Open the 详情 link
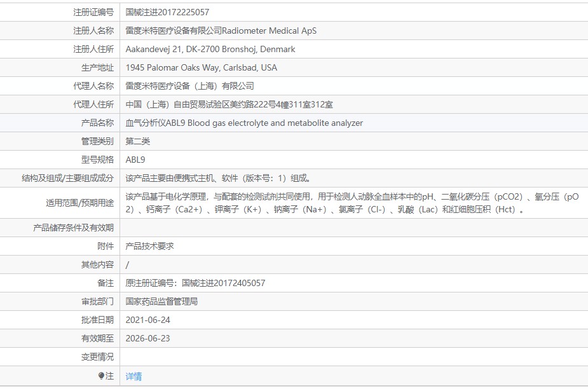 click(133, 376)
